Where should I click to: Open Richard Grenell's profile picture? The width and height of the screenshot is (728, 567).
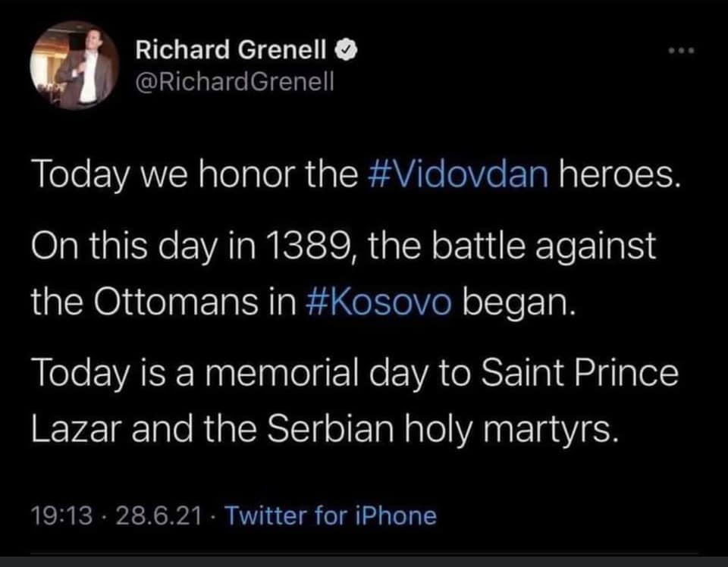74,66
